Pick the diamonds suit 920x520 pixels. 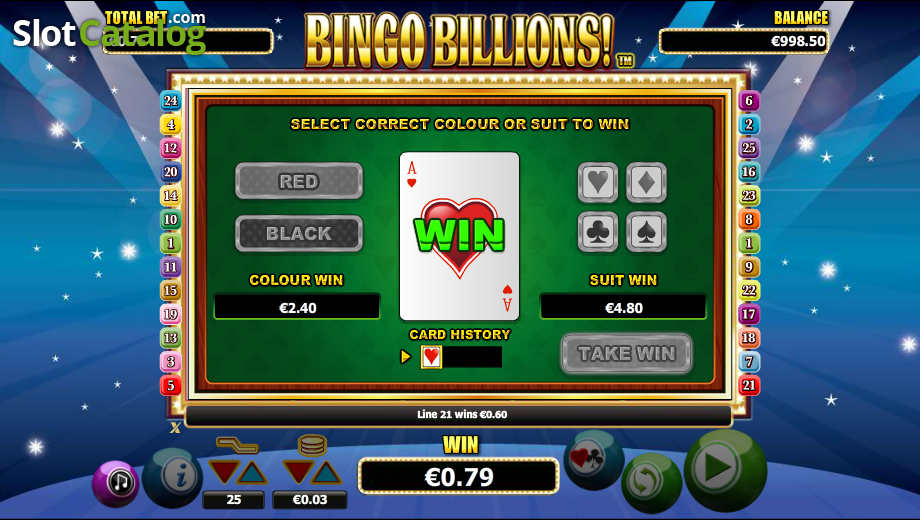pyautogui.click(x=646, y=182)
